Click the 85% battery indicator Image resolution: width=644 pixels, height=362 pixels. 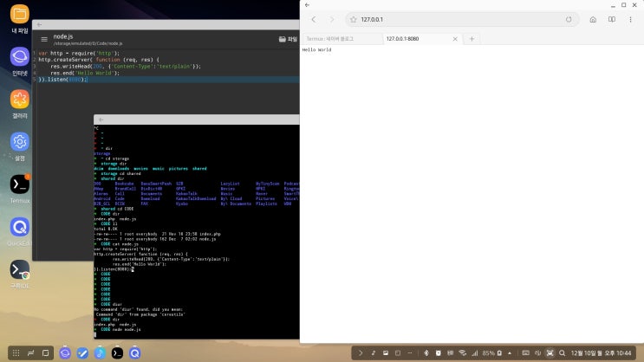491,353
